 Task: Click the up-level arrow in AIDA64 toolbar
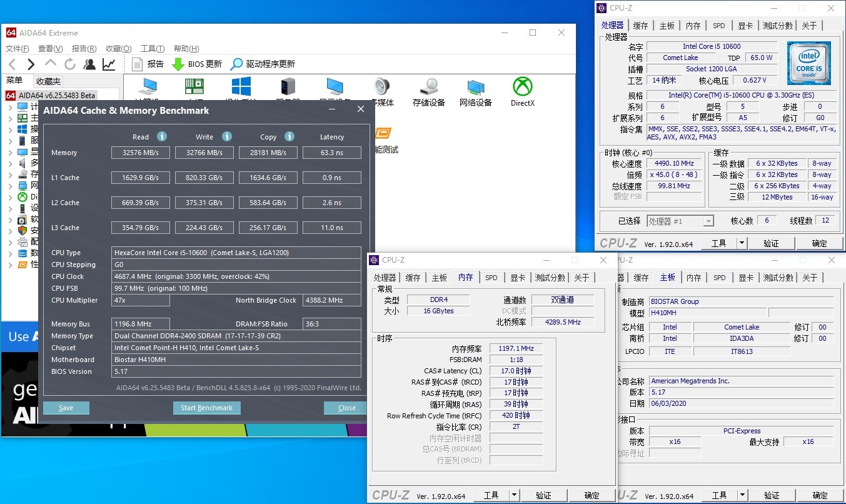click(x=51, y=64)
